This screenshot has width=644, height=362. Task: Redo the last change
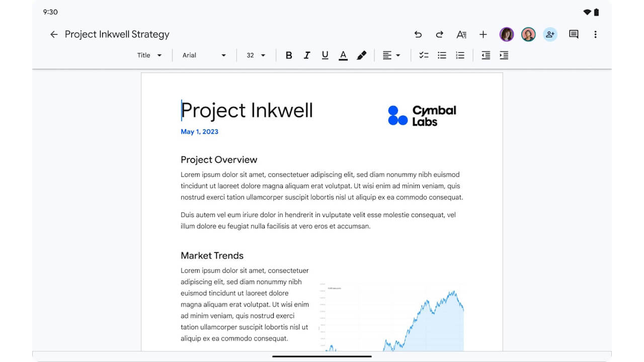pyautogui.click(x=439, y=34)
